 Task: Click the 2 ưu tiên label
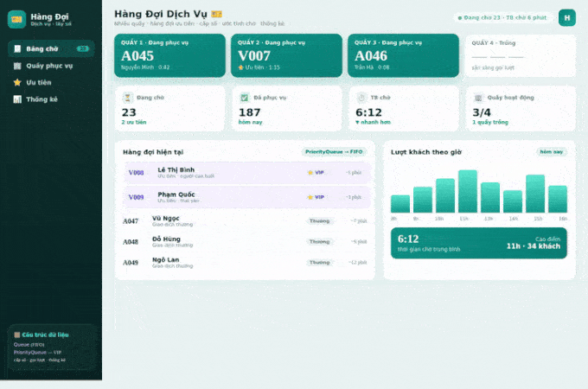134,122
